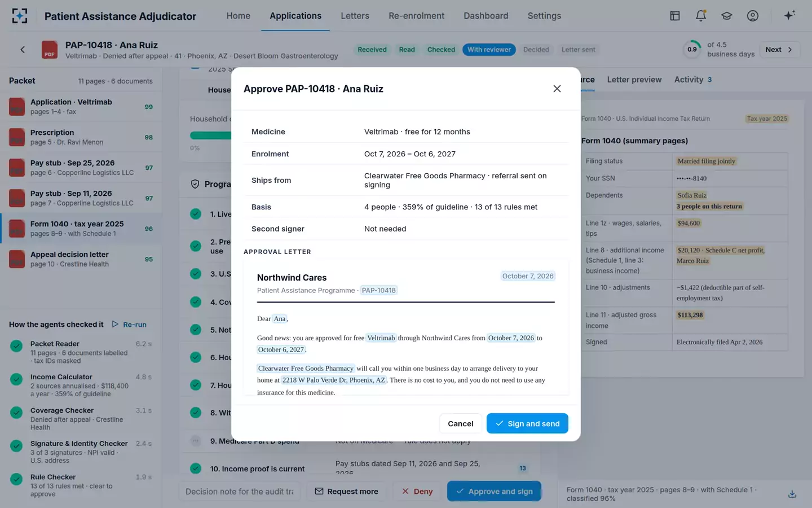Click the decision note input field
Screen dimensions: 812x508
pos(240,491)
